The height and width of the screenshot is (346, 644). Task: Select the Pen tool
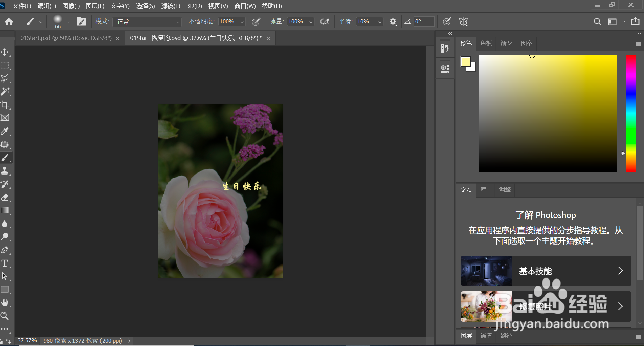click(5, 250)
